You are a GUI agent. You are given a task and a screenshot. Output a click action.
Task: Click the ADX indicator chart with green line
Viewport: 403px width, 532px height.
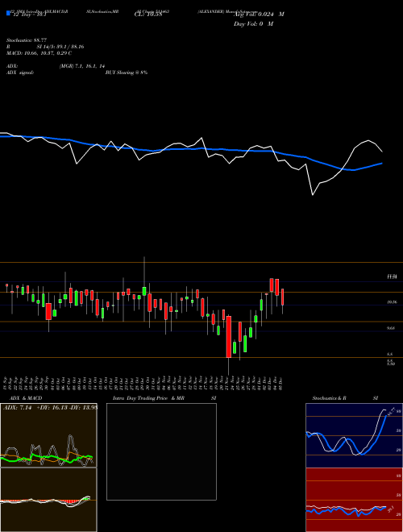point(48,435)
